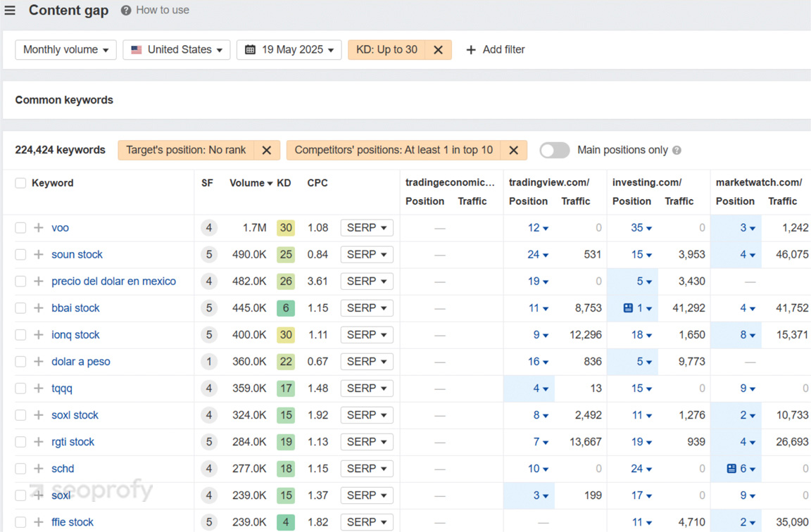
Task: Edit the Target's position: No rank filter
Action: coord(186,150)
